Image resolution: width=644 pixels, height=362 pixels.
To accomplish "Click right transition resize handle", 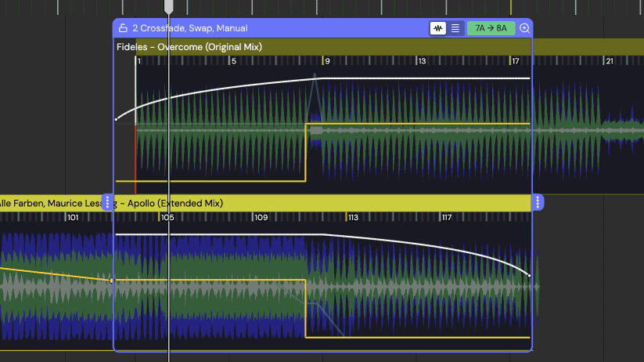I will point(538,203).
